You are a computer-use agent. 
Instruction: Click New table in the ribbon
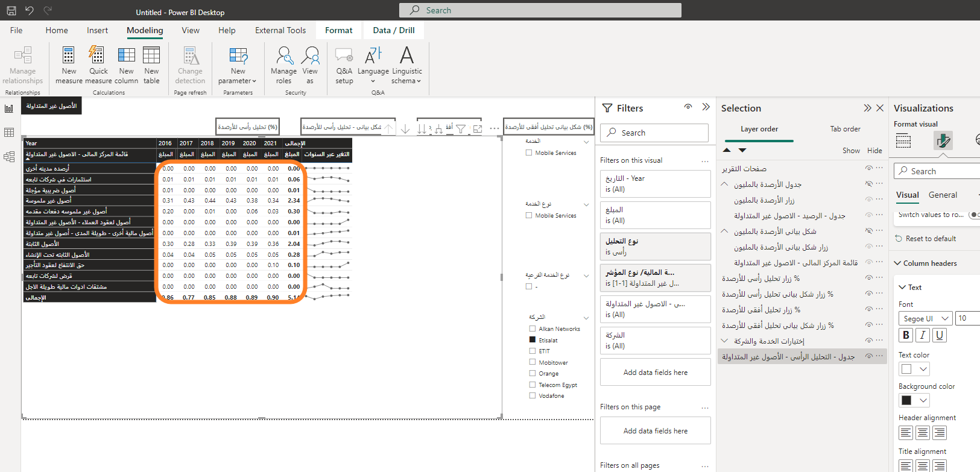tap(151, 65)
